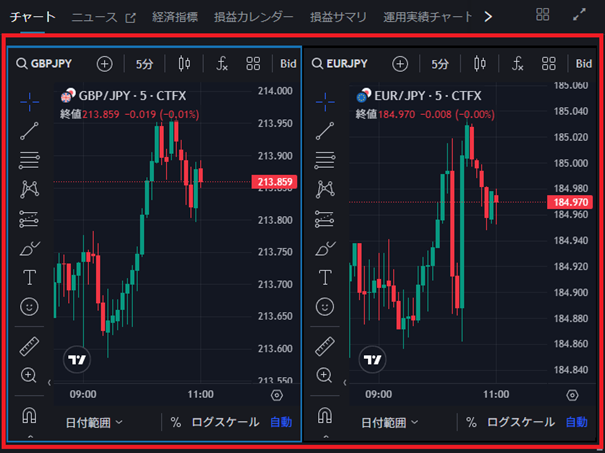The width and height of the screenshot is (605, 453).
Task: Toggle percent scale on GBPJPY chart
Action: [x=176, y=423]
